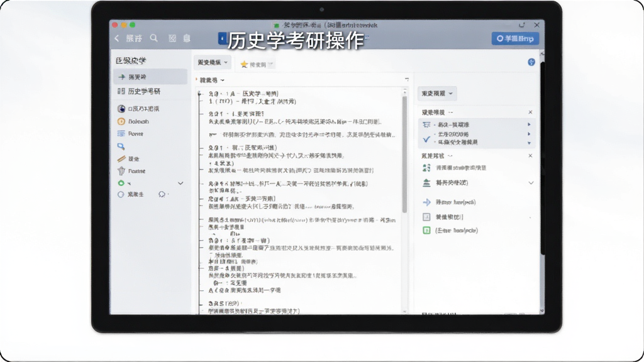
Task: Expand the document heading dropdown with orange marker
Action: (211, 80)
